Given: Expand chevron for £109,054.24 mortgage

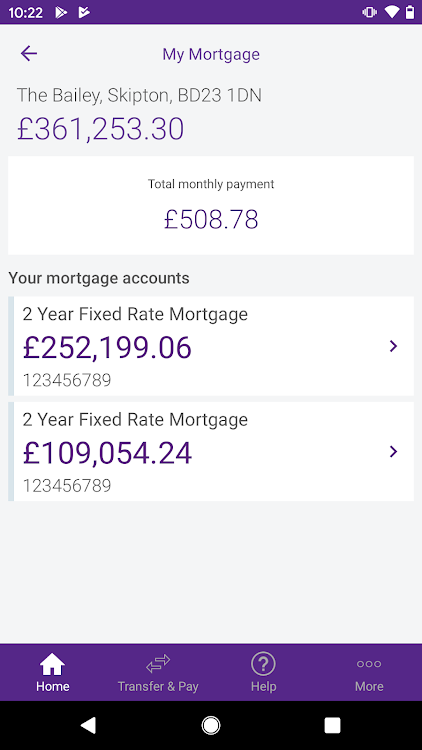Looking at the screenshot, I should click(x=393, y=452).
